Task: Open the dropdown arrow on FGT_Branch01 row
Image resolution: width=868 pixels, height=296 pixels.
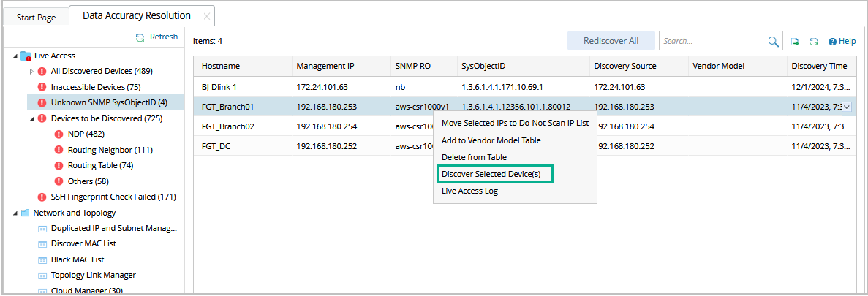Action: [x=847, y=107]
